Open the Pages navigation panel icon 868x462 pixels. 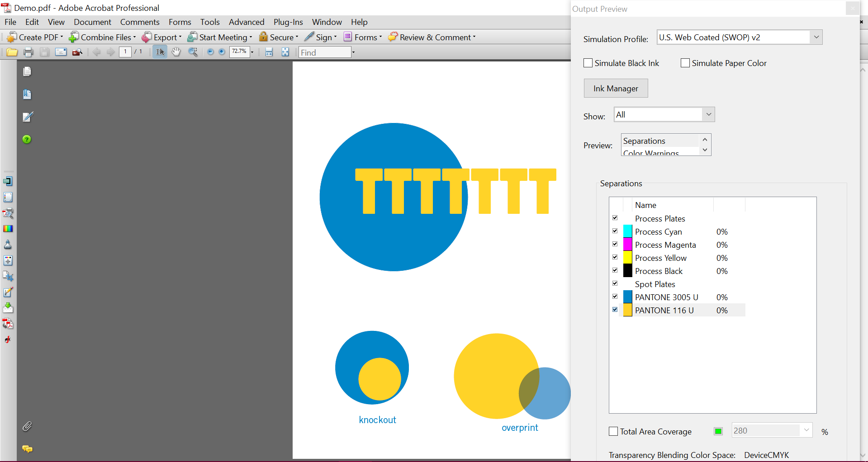[x=27, y=72]
